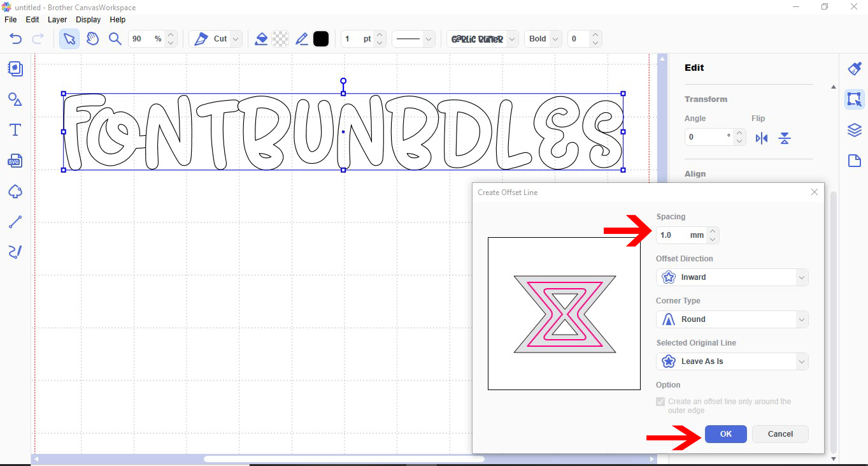Click the zoom percentage input field

pos(146,39)
